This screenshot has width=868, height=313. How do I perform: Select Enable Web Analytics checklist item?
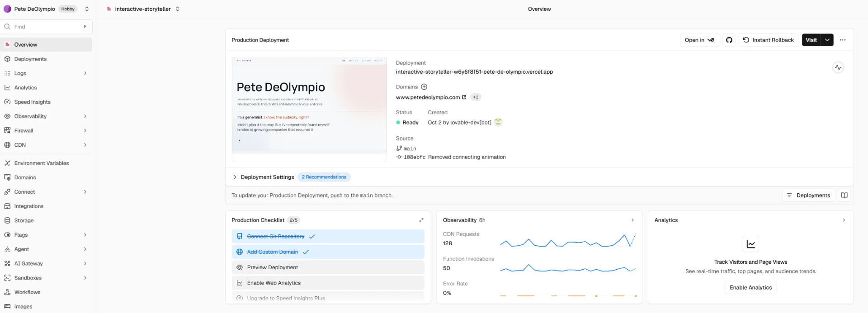coord(328,283)
